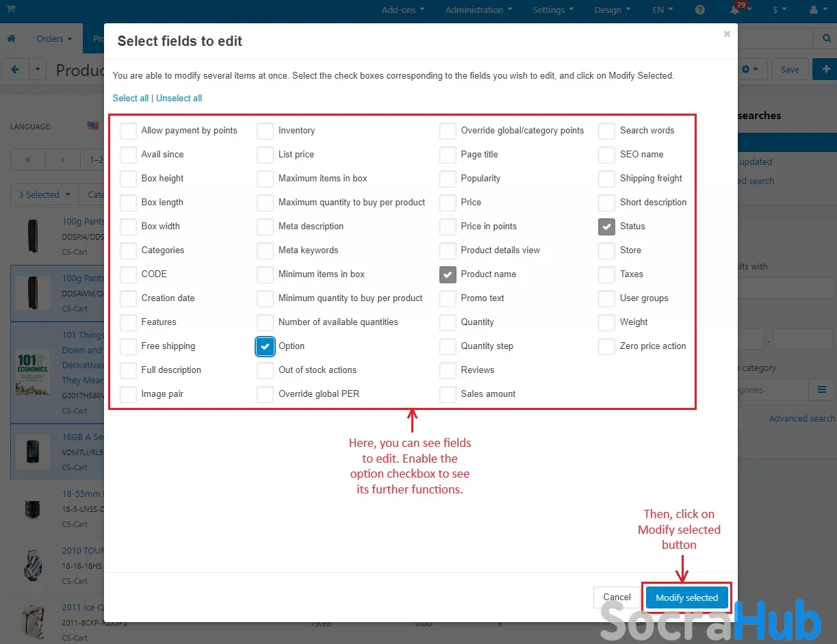Open the 2010 TOUR golf bag thumbnail
This screenshot has height=644, width=837.
(x=33, y=565)
